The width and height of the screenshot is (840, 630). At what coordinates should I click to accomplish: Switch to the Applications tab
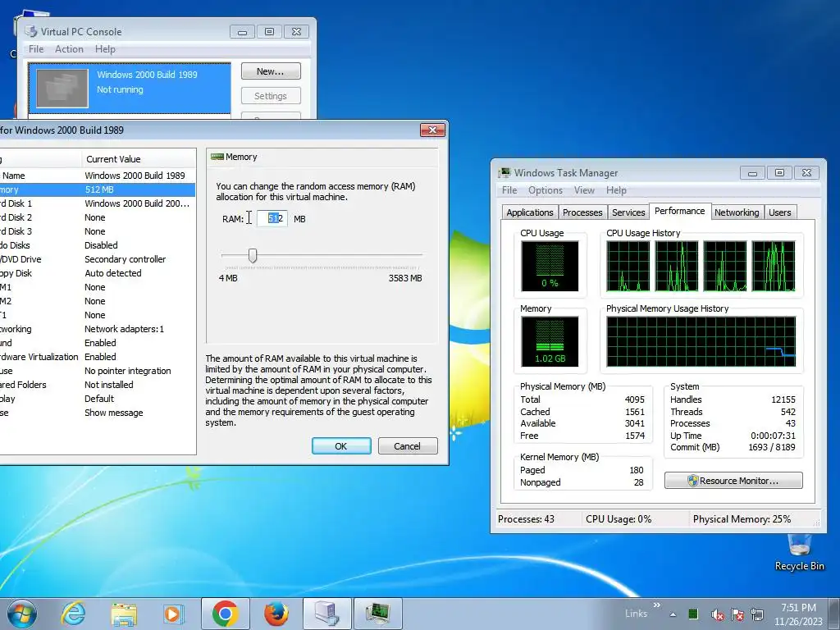[530, 212]
